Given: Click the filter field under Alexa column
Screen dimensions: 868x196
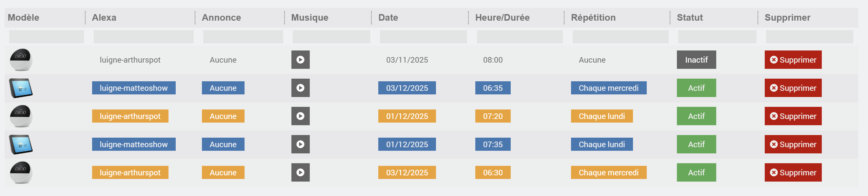Looking at the screenshot, I should [144, 37].
